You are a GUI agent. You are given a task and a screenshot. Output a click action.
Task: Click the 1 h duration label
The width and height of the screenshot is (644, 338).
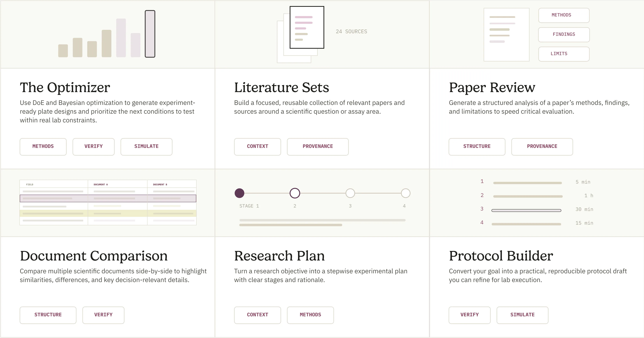[x=588, y=196]
